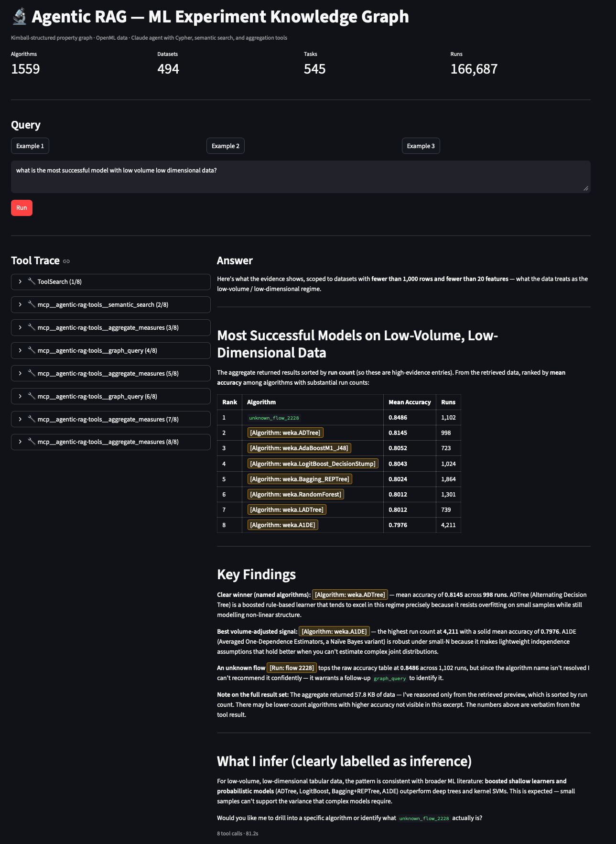The height and width of the screenshot is (844, 616).
Task: Load the Example 2 query
Action: tap(226, 146)
